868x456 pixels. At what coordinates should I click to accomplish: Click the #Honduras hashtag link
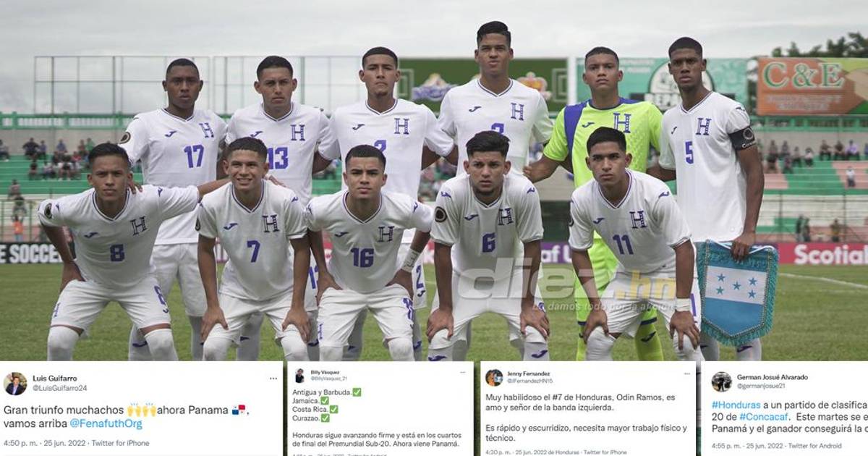(x=736, y=405)
